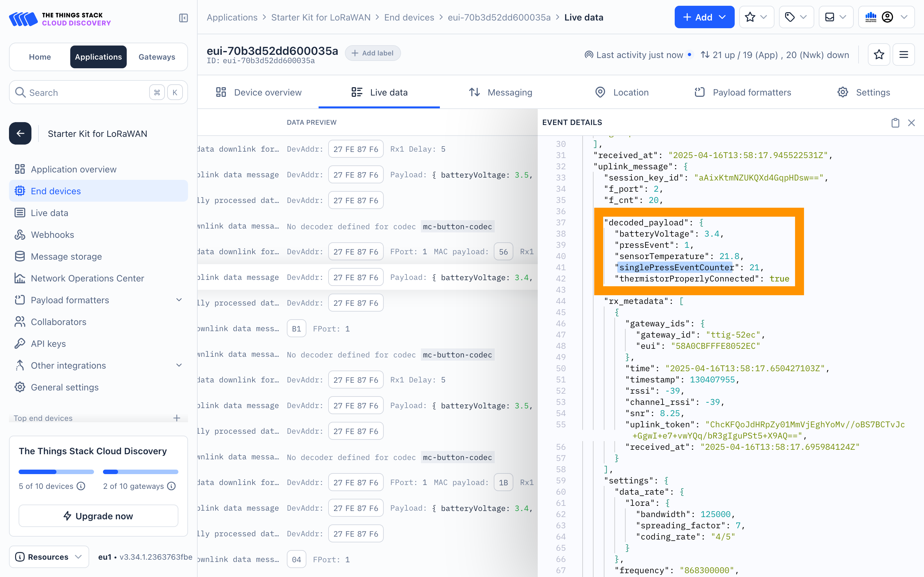The image size is (924, 577).
Task: Open Webhooks in the sidebar
Action: pos(52,235)
